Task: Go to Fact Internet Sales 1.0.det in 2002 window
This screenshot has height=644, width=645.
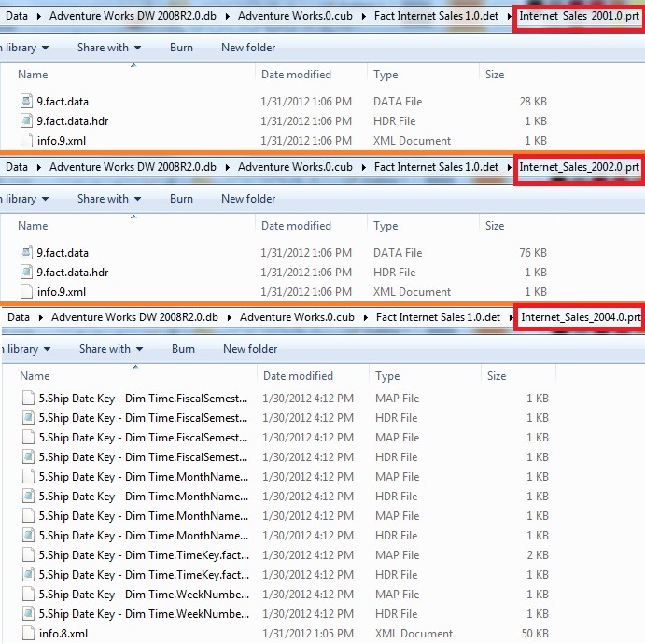Action: coord(436,167)
